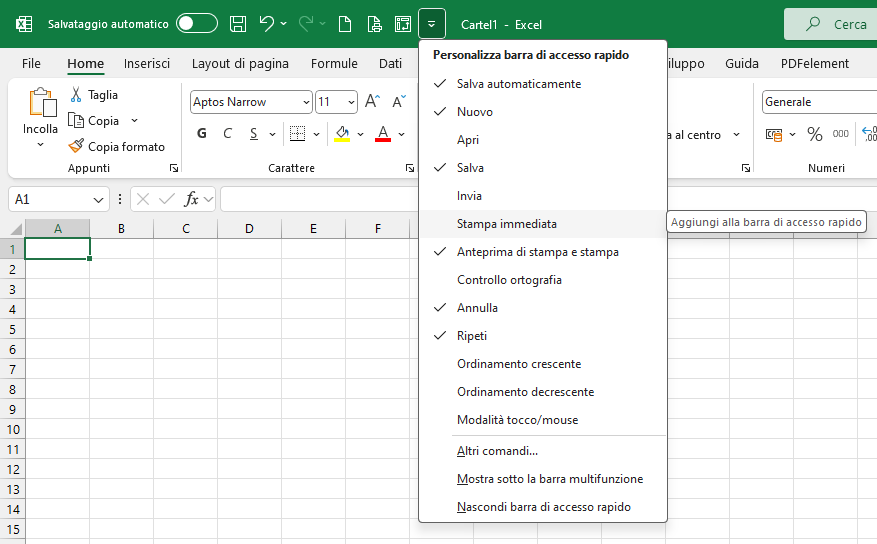Image resolution: width=877 pixels, height=544 pixels.
Task: Open the File tab
Action: click(31, 64)
